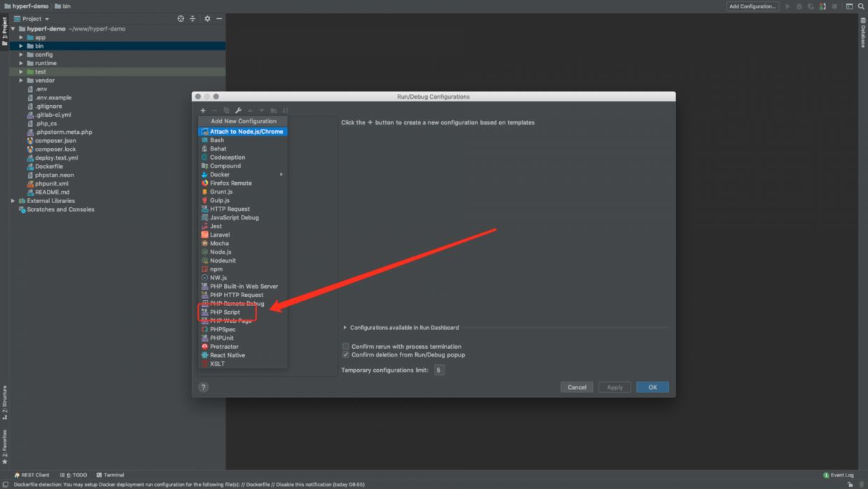Viewport: 868px width, 489px height.
Task: Click the help question mark button
Action: coord(204,387)
